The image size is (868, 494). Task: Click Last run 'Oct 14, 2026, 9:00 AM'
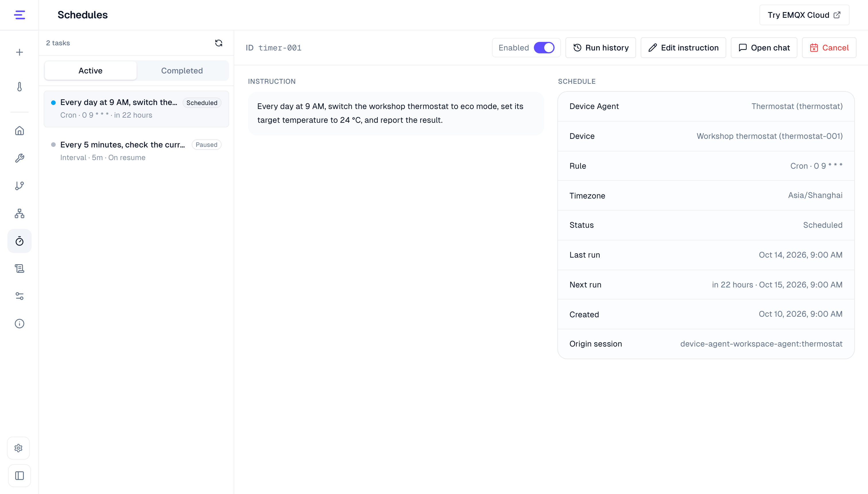(x=801, y=255)
